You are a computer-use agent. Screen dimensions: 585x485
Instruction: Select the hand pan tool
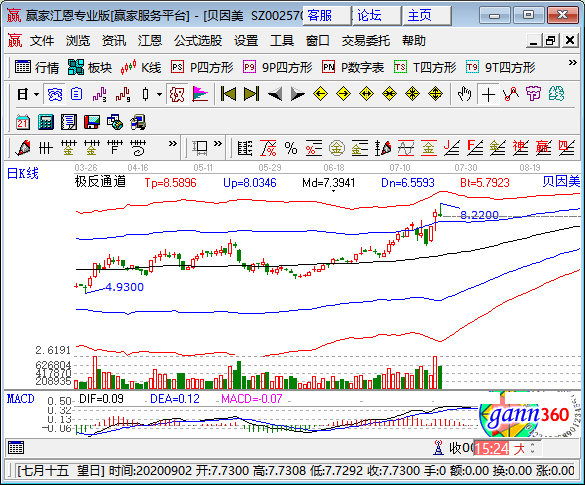(465, 94)
